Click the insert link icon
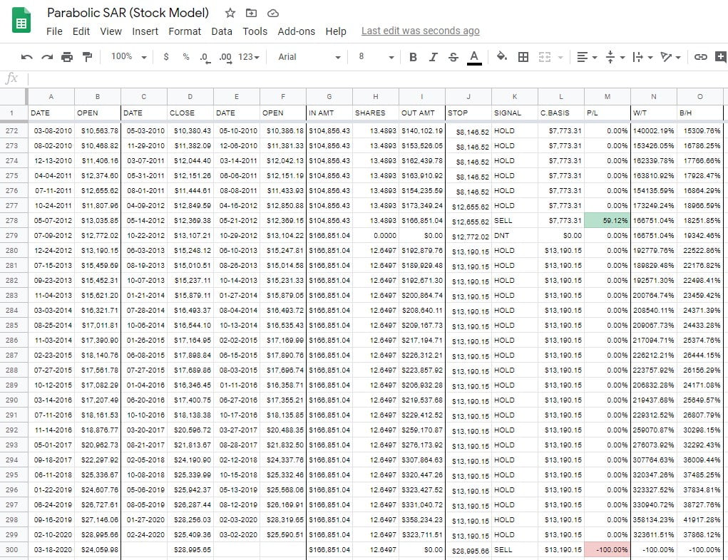 click(x=701, y=57)
